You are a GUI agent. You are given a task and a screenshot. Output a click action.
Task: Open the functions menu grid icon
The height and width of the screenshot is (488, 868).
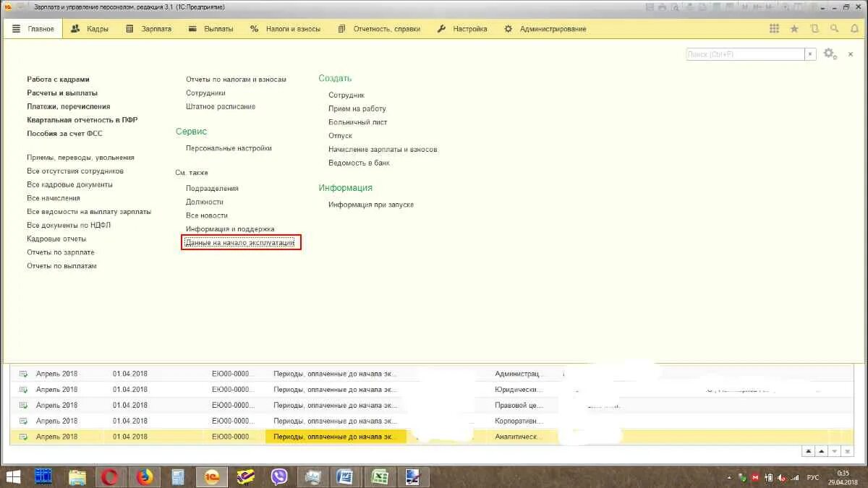[774, 29]
